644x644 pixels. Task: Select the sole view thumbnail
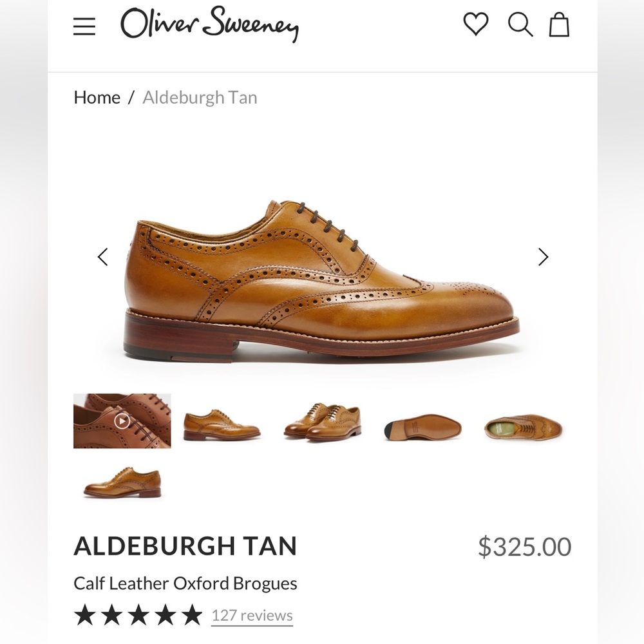(422, 421)
